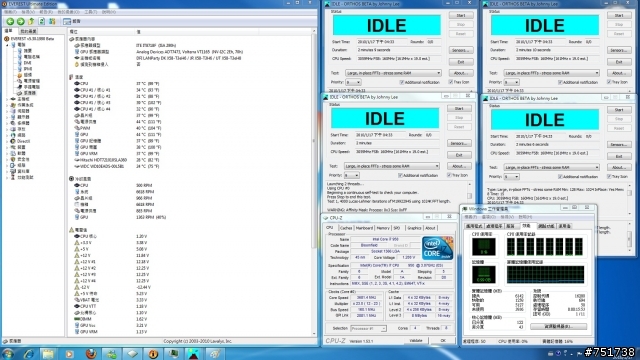Open the Test dropdown in upper-right ORTHOS window

pyautogui.click(x=552, y=73)
